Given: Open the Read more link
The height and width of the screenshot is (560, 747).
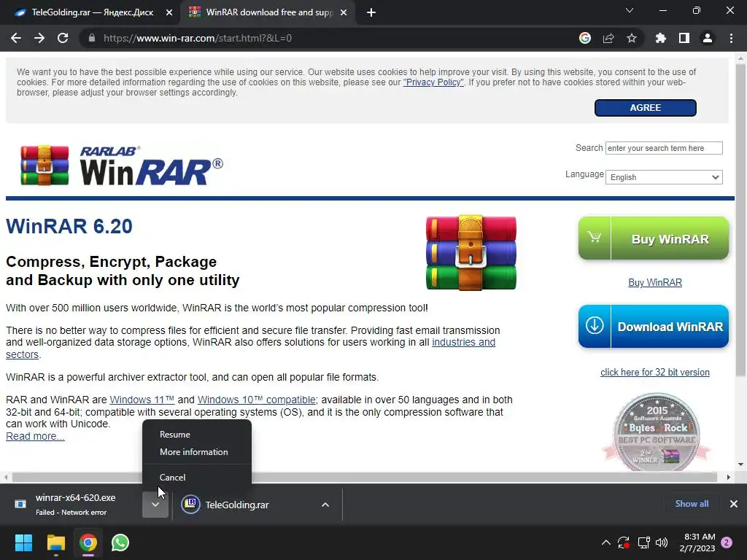Looking at the screenshot, I should 35,436.
